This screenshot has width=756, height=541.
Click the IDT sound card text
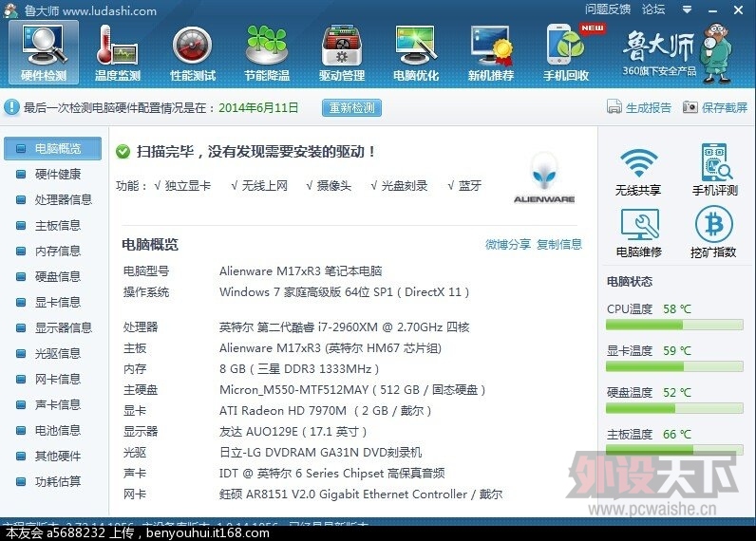coord(331,473)
